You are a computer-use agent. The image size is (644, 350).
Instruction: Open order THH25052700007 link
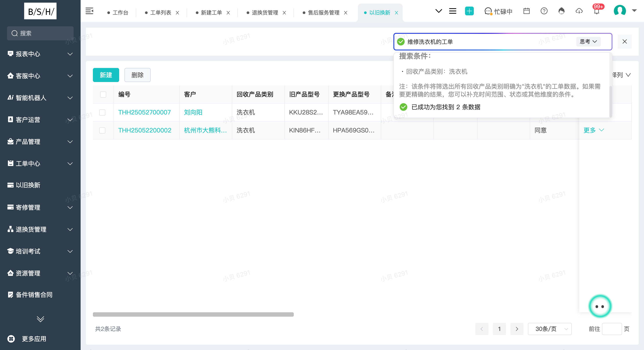145,112
